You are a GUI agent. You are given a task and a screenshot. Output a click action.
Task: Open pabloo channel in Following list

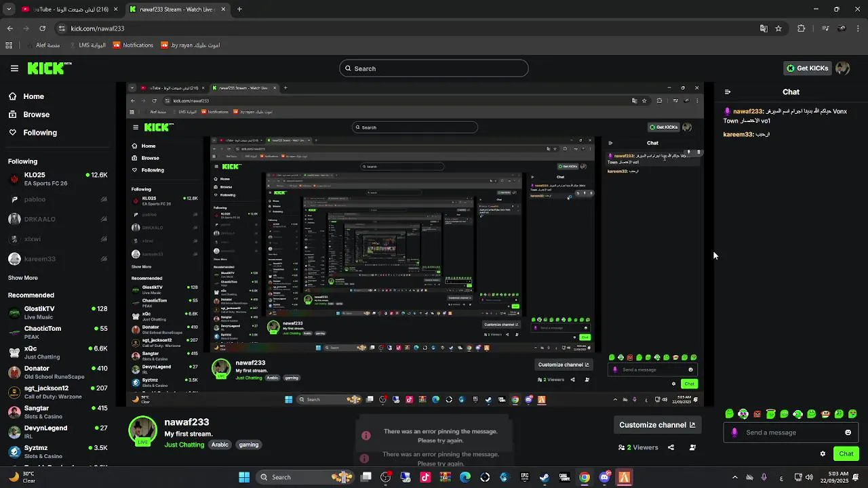coord(57,199)
